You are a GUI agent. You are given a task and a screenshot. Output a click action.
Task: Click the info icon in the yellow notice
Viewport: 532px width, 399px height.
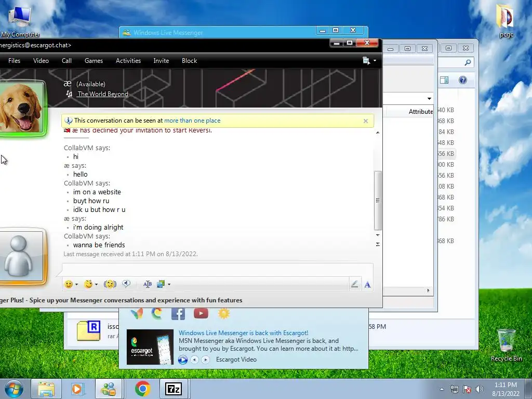(x=69, y=121)
